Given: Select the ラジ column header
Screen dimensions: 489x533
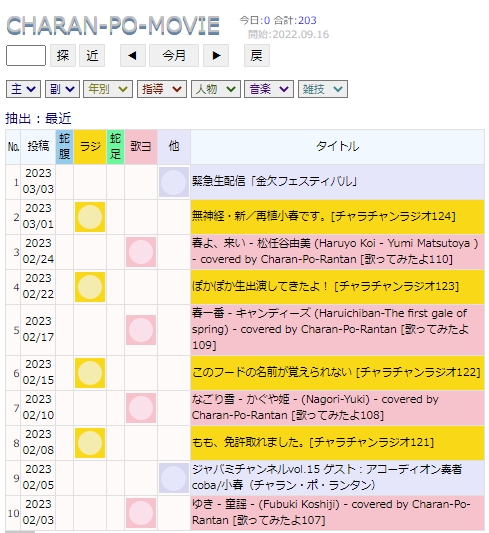Looking at the screenshot, I should 90,147.
